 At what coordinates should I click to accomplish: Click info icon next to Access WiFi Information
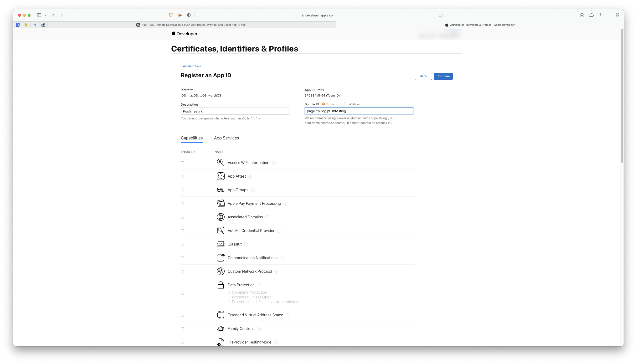(x=273, y=163)
